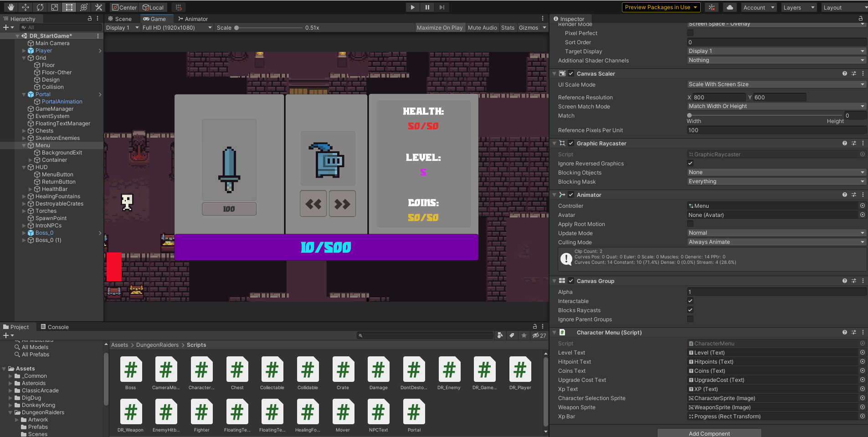Lock the Inspector panel

point(861,19)
